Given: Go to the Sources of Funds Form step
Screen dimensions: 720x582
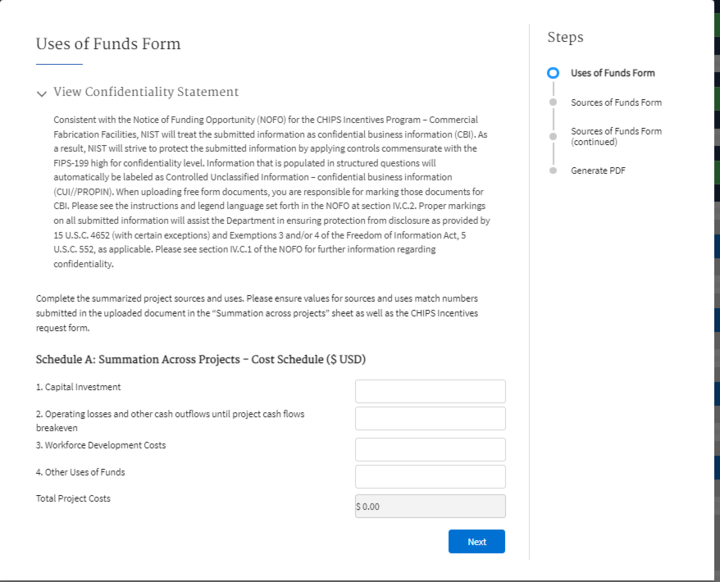Looking at the screenshot, I should (616, 102).
